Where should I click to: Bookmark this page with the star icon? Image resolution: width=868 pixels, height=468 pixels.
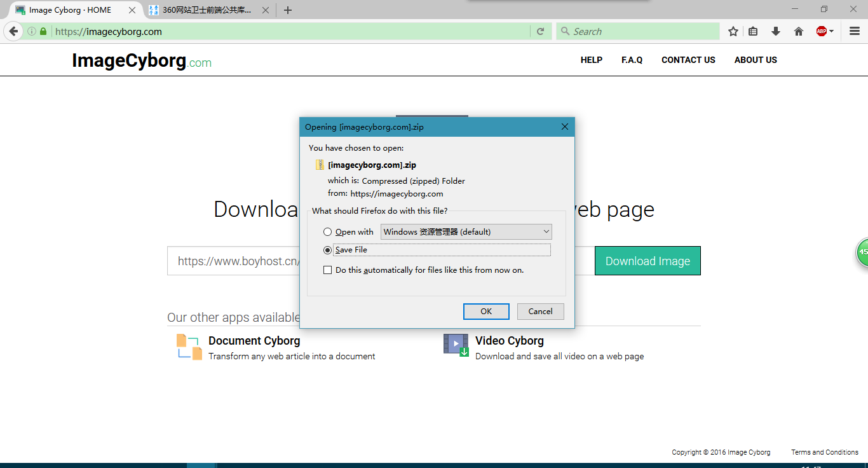coord(733,31)
